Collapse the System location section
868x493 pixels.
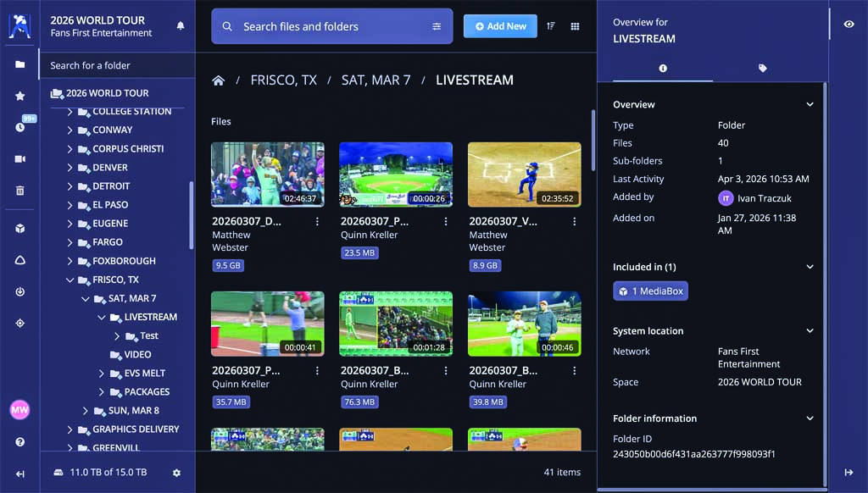[x=810, y=331]
